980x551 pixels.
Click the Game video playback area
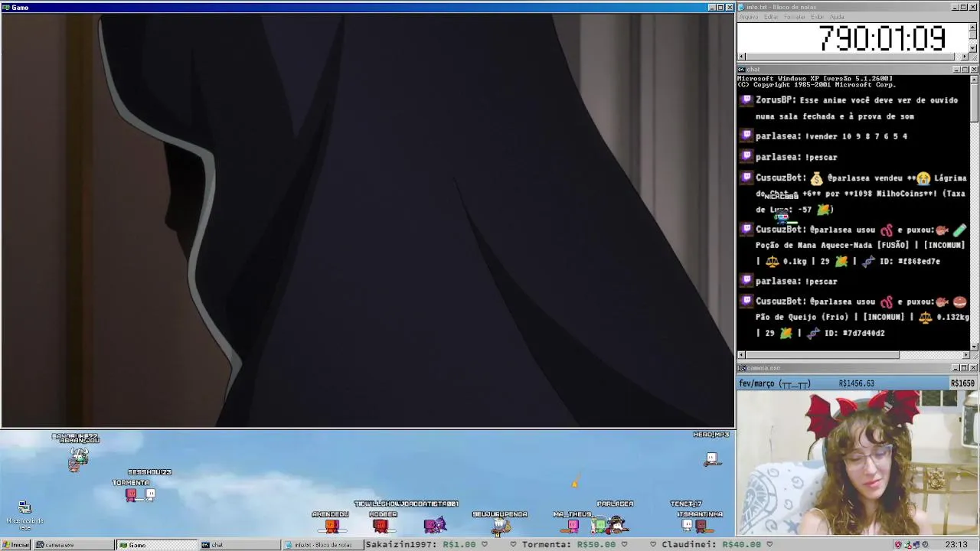click(367, 220)
